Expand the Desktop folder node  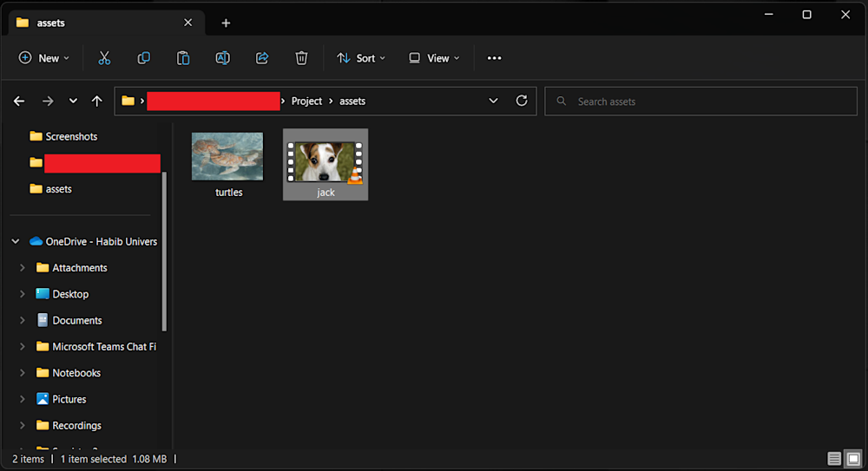tap(23, 294)
